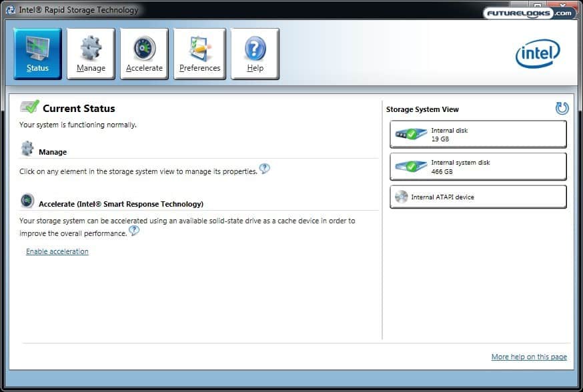Open More help on this page
This screenshot has height=392, width=583.
pyautogui.click(x=529, y=357)
